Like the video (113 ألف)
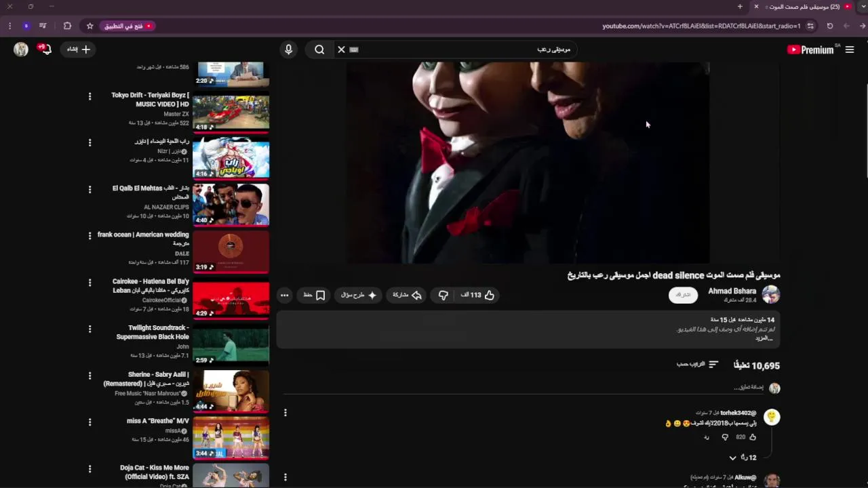This screenshot has height=488, width=868. (477, 295)
